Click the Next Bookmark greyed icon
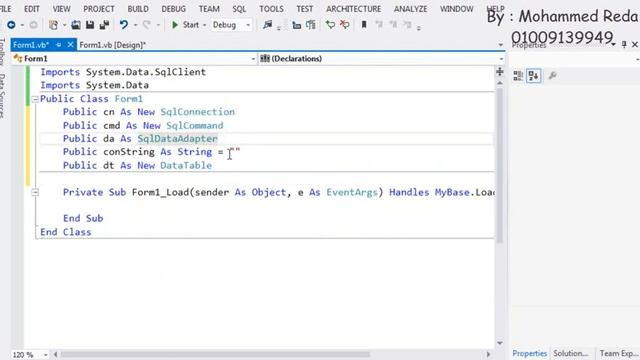640x360 pixels. 393,25
